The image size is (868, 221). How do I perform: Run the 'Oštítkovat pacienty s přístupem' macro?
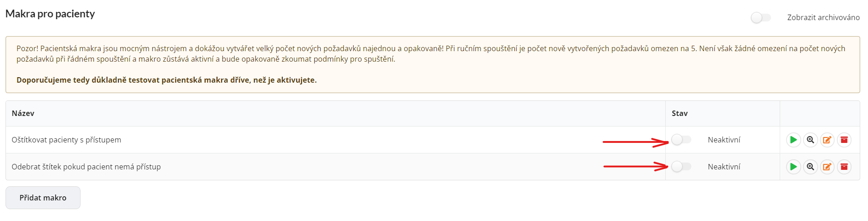point(793,140)
